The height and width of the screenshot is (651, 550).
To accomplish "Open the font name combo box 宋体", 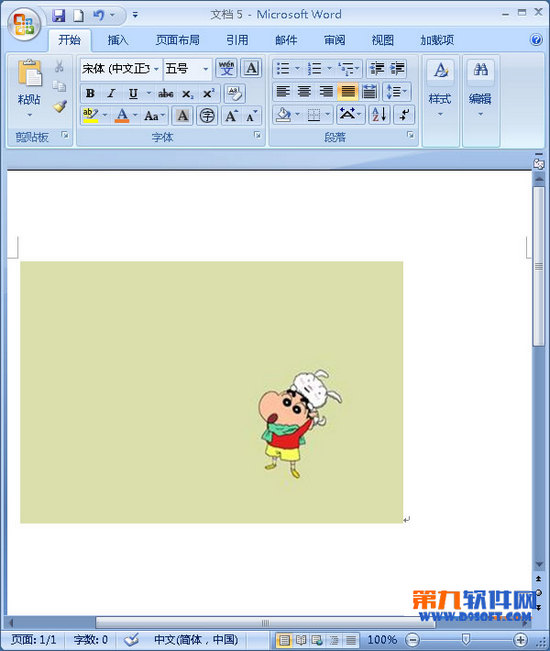I will pos(121,69).
